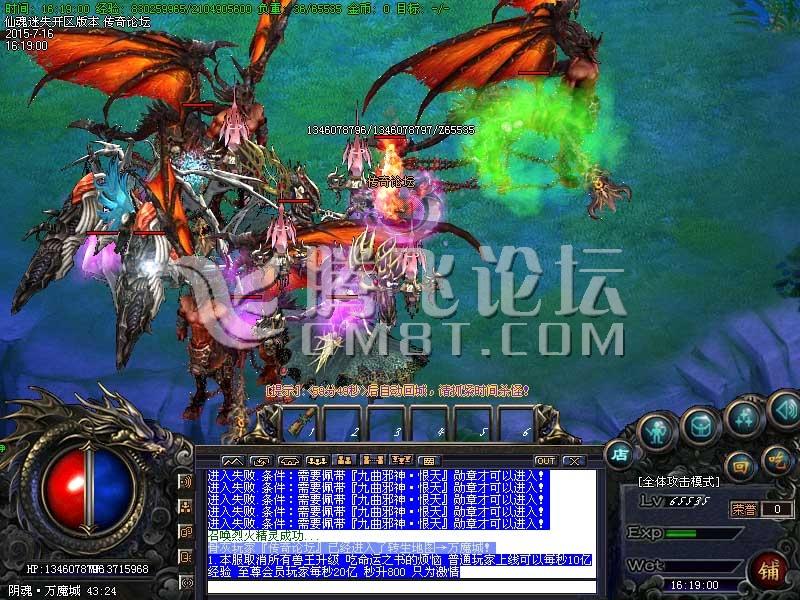The image size is (800, 600).
Task: Toggle the document-list chat side icon
Action: (186, 556)
